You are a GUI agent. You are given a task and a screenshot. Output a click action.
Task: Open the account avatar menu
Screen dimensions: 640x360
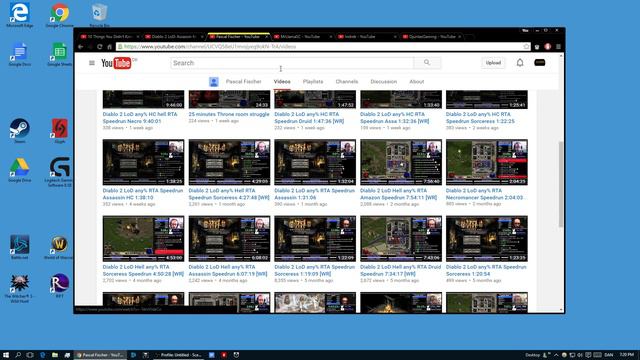pyautogui.click(x=540, y=62)
